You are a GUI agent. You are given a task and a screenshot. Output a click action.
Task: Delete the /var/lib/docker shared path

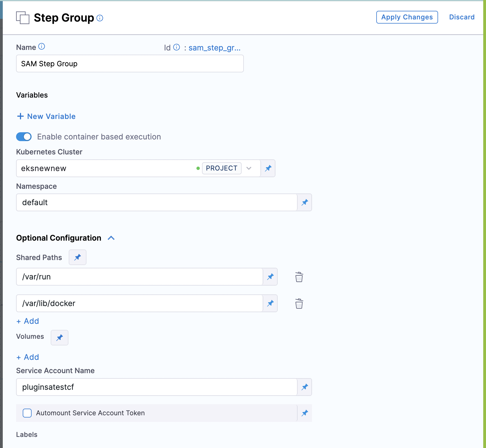pos(299,303)
